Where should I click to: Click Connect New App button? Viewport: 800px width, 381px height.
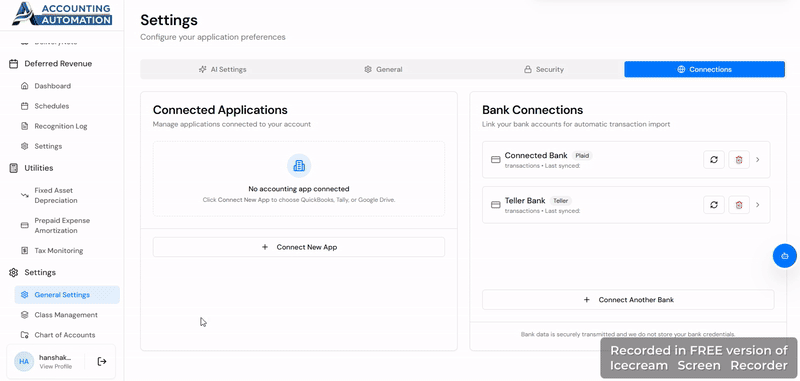(299, 247)
